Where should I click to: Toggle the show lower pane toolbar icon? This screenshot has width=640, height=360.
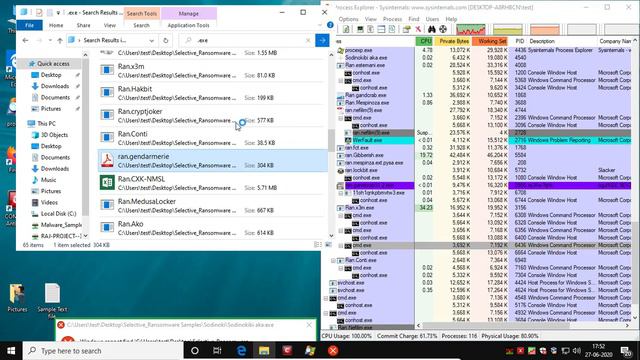coord(381,29)
